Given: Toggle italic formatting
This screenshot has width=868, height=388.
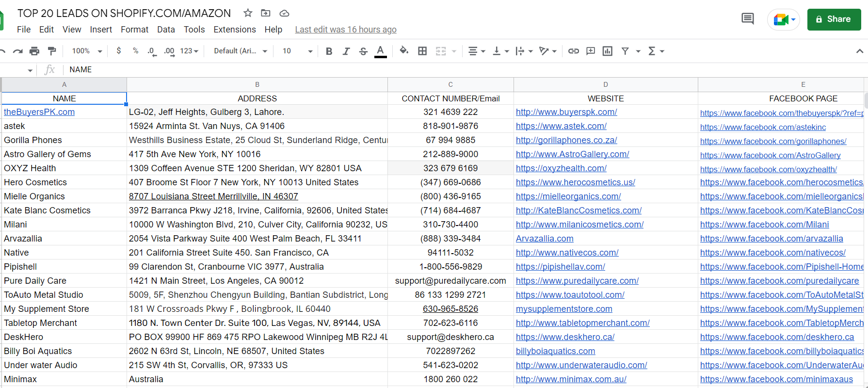Looking at the screenshot, I should pyautogui.click(x=346, y=51).
